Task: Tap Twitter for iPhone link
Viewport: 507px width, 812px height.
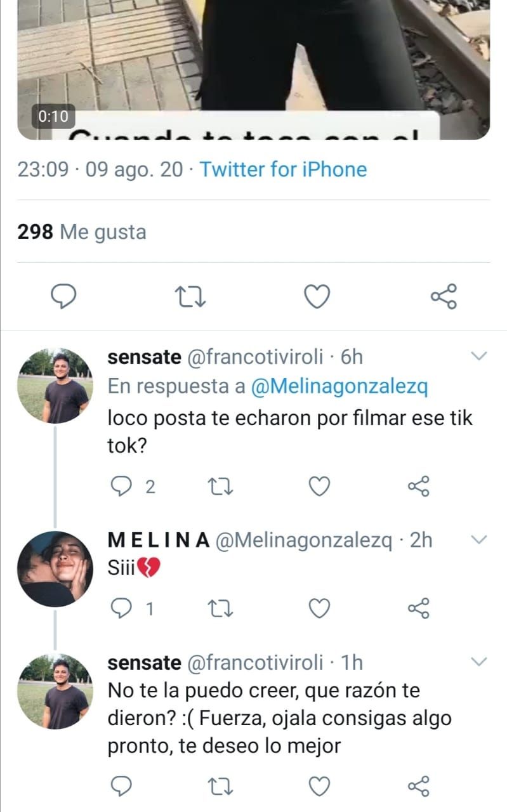Action: (283, 169)
